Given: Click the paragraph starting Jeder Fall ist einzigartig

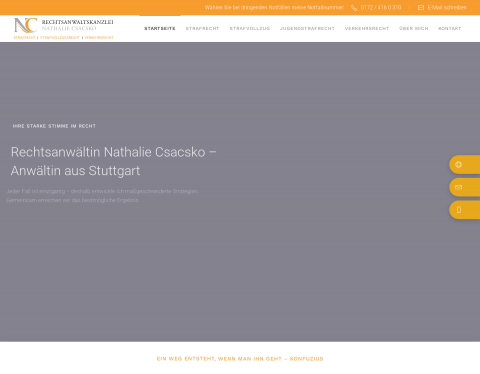Looking at the screenshot, I should coord(102,196).
